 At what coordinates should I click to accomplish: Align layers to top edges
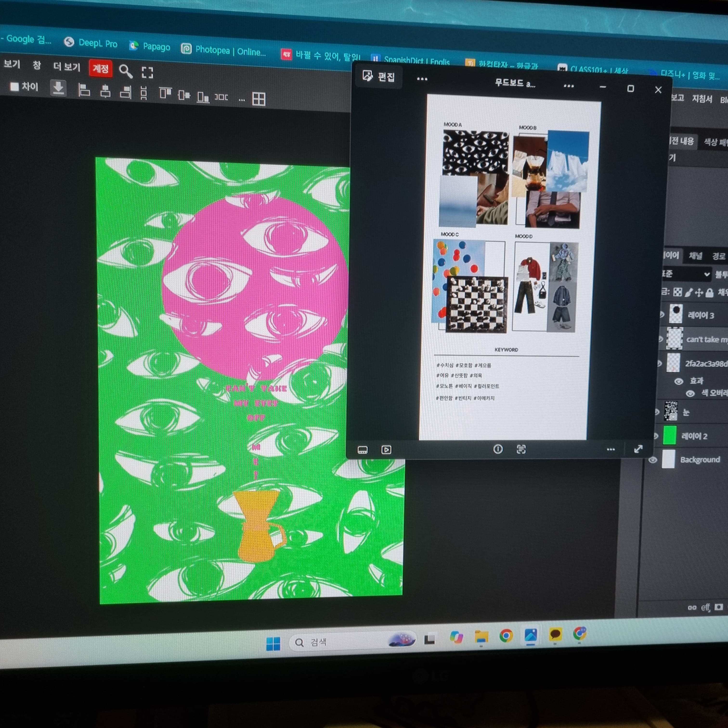[165, 93]
